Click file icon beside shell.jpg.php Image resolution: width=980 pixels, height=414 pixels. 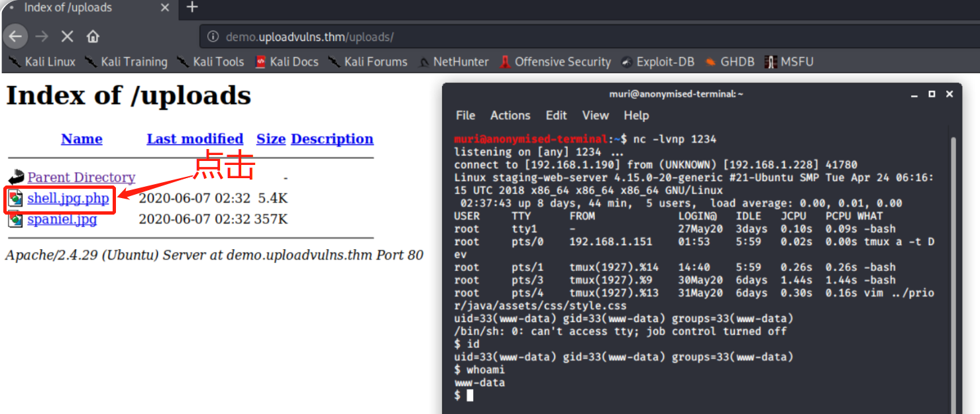tap(15, 198)
